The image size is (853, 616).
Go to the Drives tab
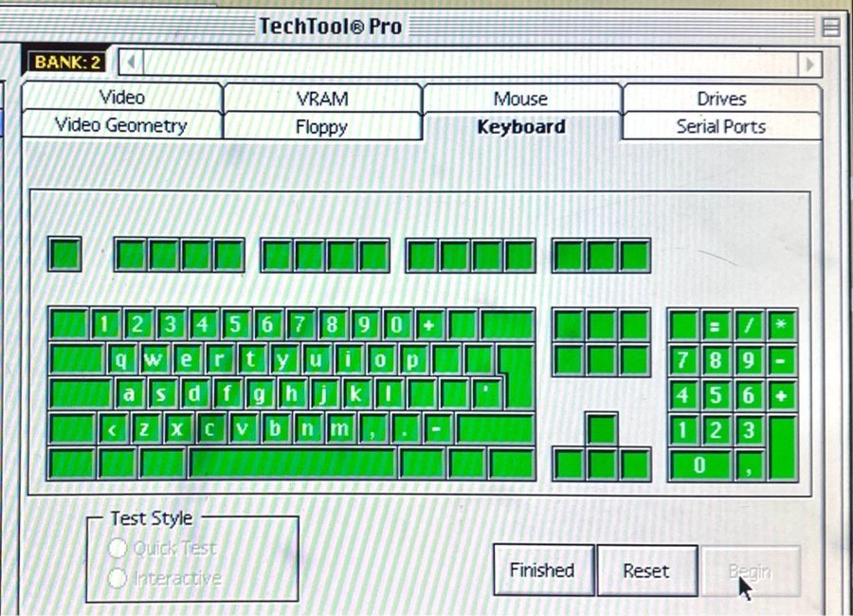click(721, 98)
